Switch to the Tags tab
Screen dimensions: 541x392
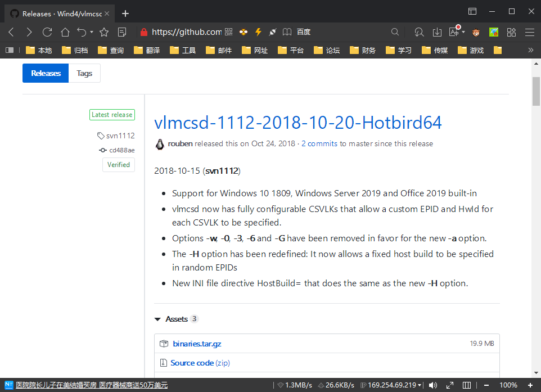pos(84,73)
